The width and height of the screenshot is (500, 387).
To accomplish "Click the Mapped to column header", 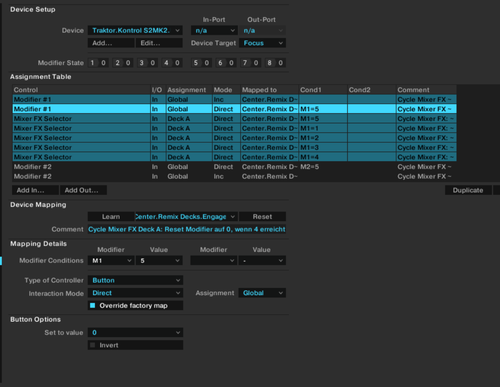I will click(269, 90).
